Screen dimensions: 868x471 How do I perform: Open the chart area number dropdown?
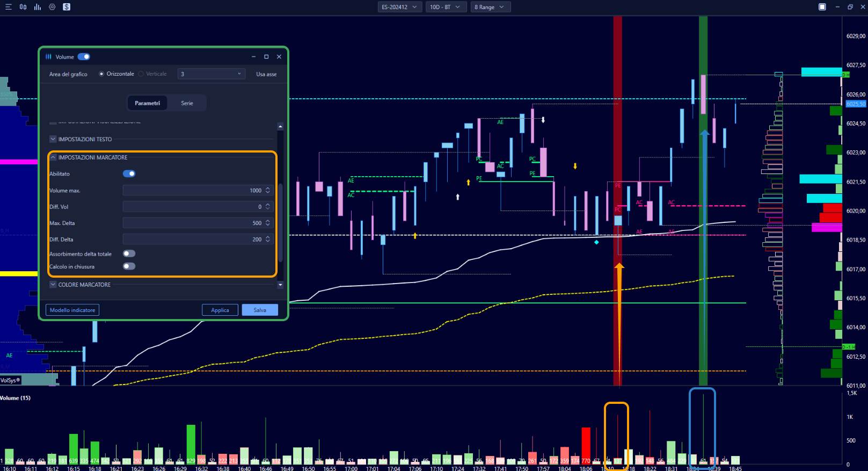[211, 74]
